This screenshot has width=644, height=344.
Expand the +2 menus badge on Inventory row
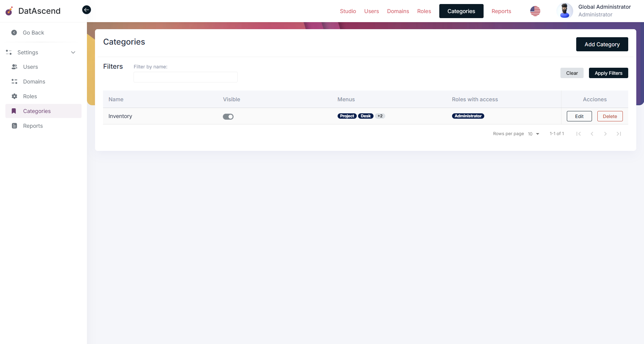point(380,116)
